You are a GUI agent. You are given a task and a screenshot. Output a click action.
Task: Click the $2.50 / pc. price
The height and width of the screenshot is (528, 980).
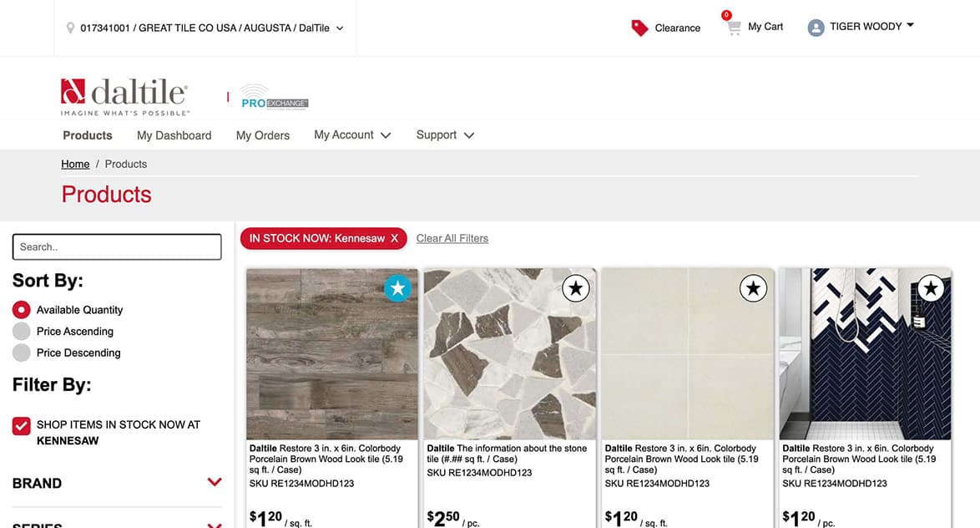[x=453, y=518]
